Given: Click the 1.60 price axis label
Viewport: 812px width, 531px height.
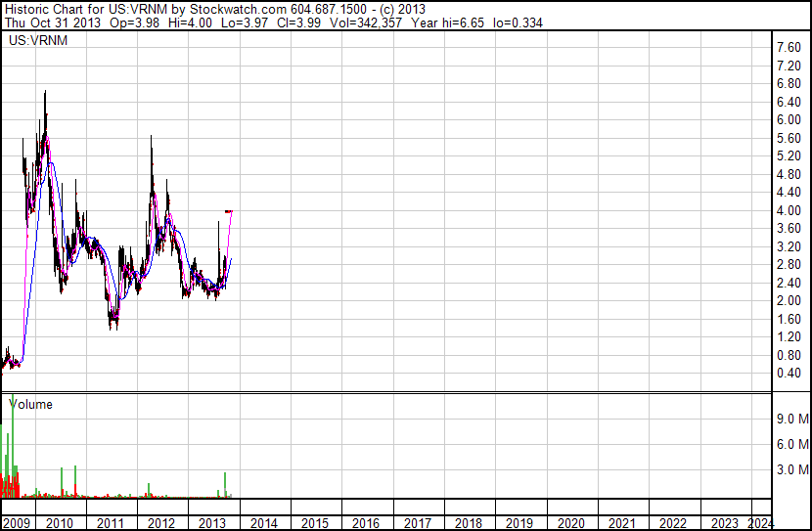Looking at the screenshot, I should [x=789, y=320].
